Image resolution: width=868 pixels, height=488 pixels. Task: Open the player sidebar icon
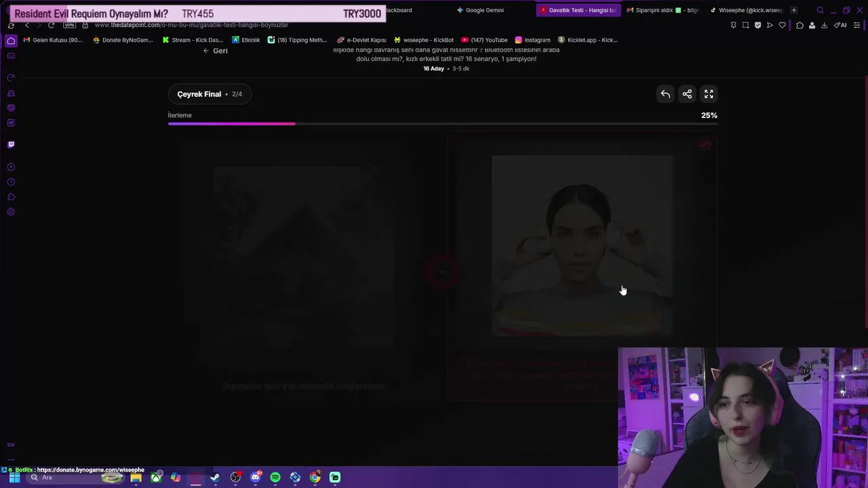point(11,167)
